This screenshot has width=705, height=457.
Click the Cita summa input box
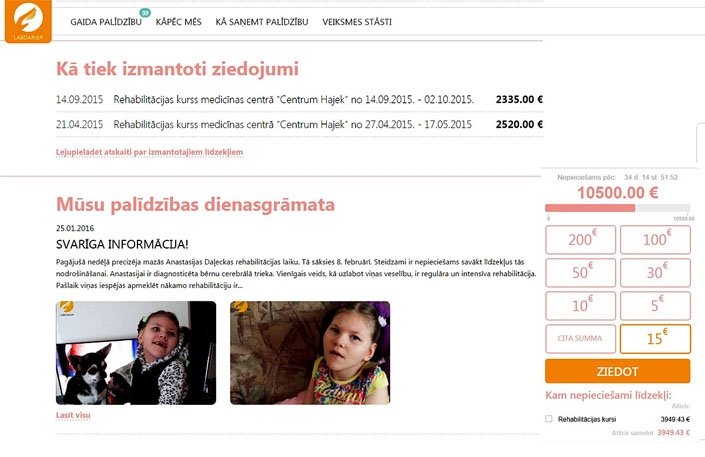tap(580, 339)
